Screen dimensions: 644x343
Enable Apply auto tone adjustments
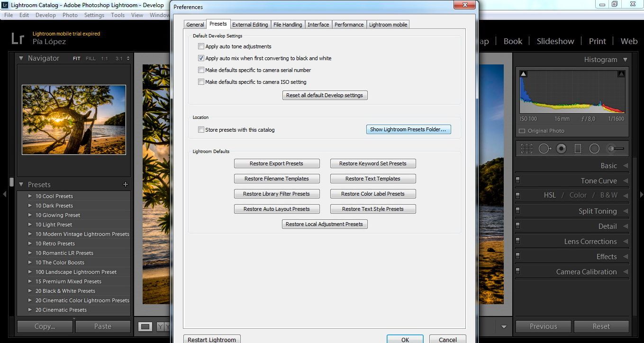coord(201,46)
